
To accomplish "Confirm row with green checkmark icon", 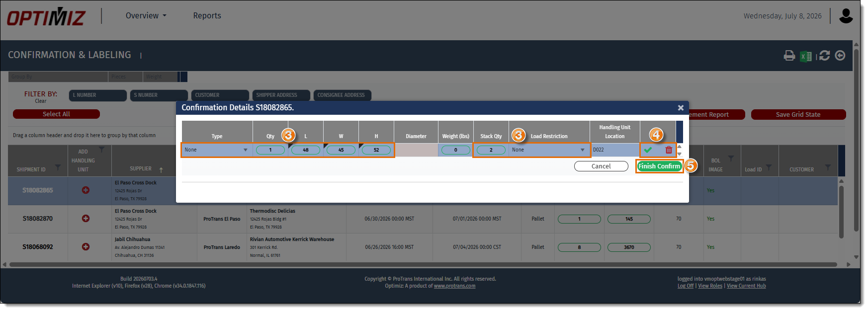I will (648, 150).
